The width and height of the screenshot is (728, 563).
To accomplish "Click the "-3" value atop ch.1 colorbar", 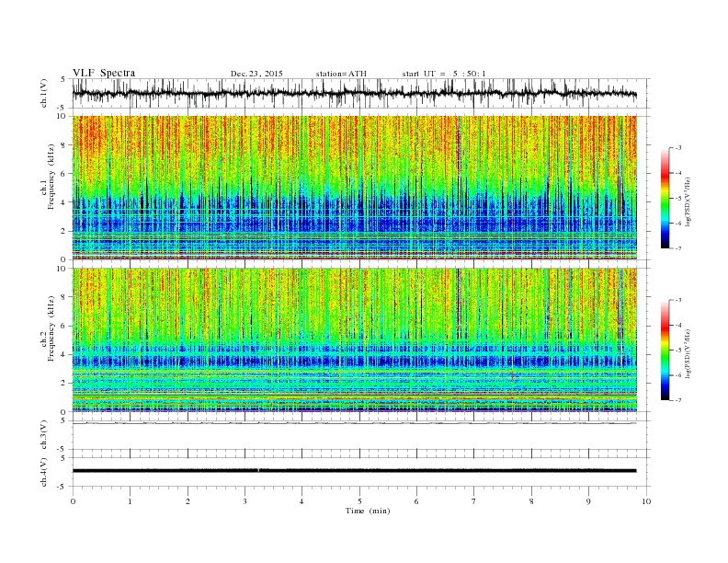I will (x=678, y=148).
